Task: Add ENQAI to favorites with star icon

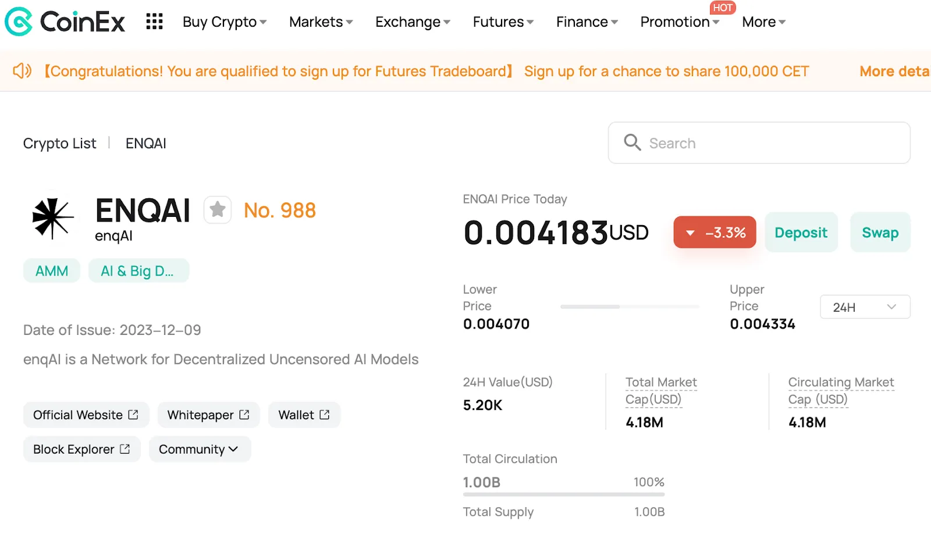Action: click(218, 209)
